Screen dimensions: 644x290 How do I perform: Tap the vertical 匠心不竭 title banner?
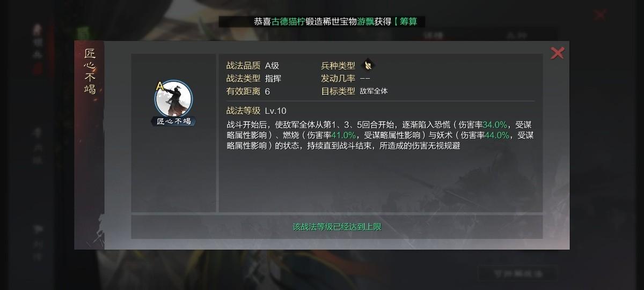pos(90,71)
